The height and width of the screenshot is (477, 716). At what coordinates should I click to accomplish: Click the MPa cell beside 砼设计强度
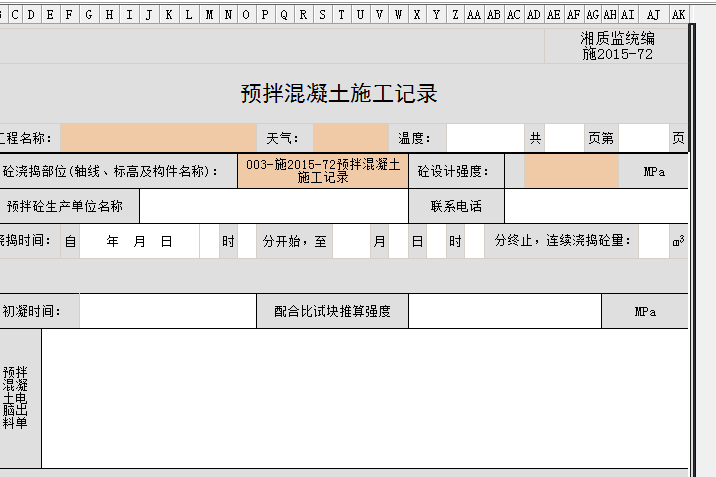pyautogui.click(x=654, y=171)
